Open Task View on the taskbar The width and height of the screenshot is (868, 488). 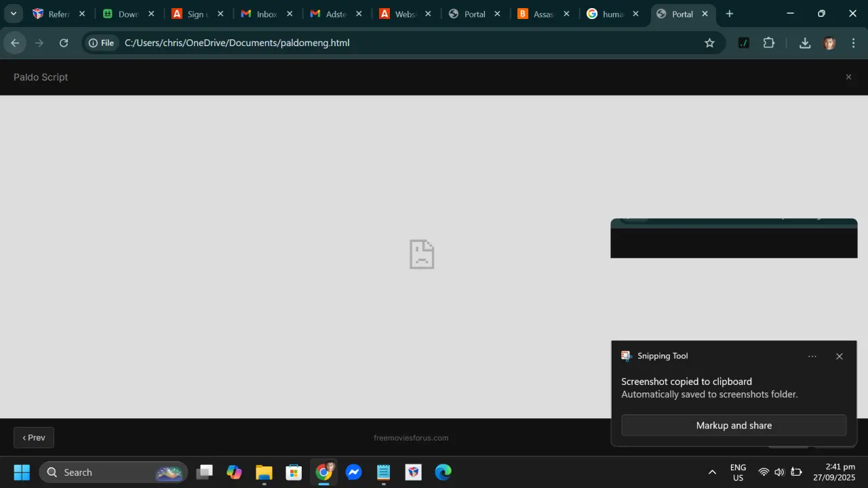pos(204,472)
